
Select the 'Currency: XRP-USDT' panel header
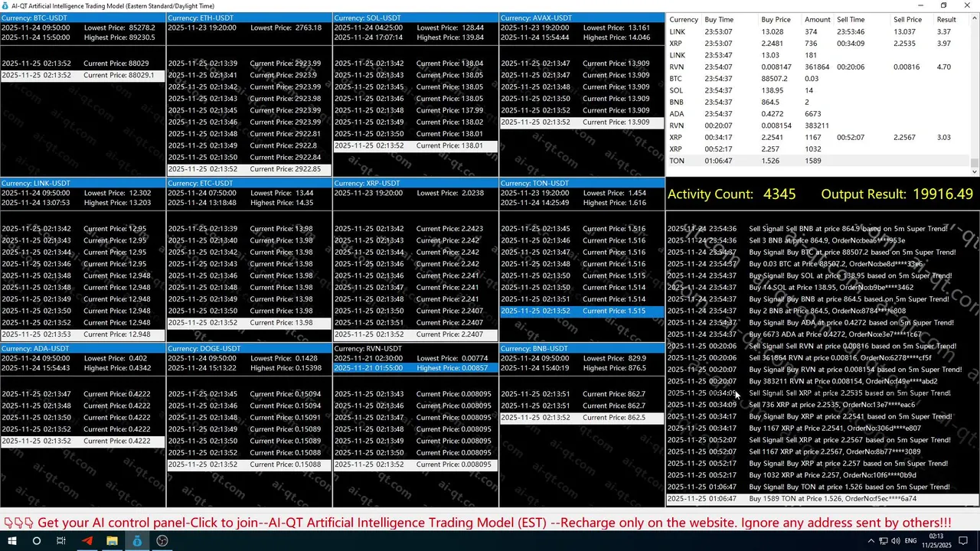416,184
